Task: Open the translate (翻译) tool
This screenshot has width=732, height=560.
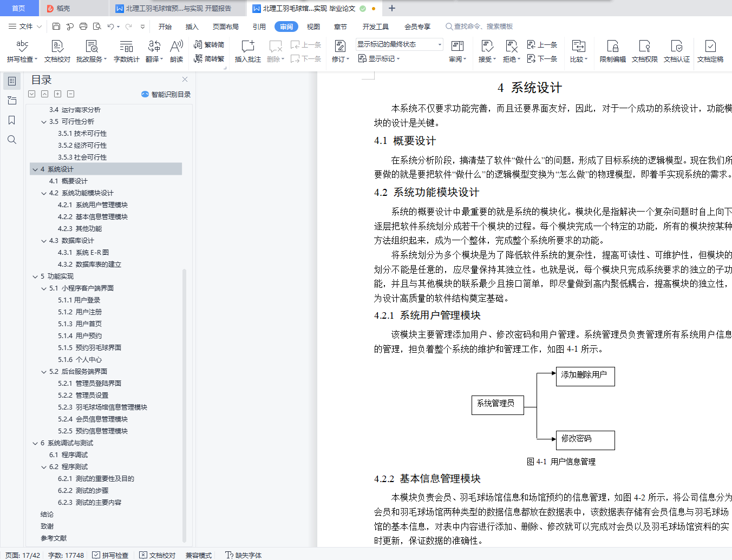Action: click(154, 51)
